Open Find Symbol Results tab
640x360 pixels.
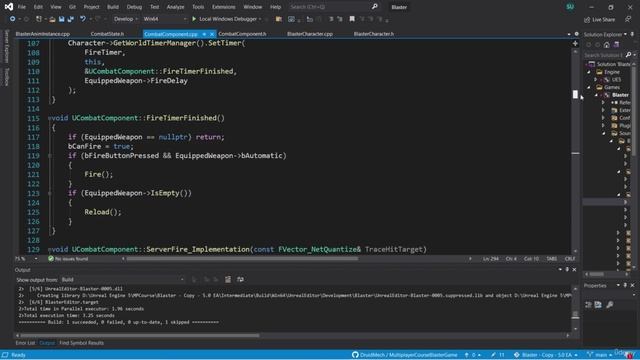tap(81, 343)
